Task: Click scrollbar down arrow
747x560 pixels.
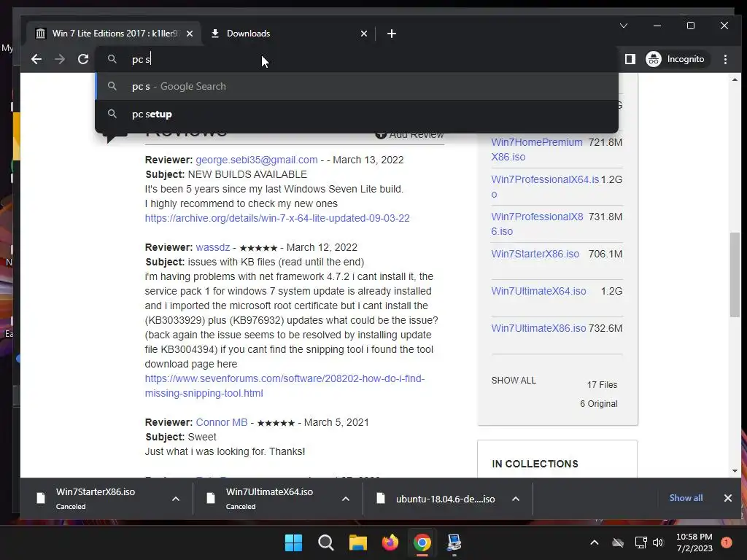Action: click(735, 471)
